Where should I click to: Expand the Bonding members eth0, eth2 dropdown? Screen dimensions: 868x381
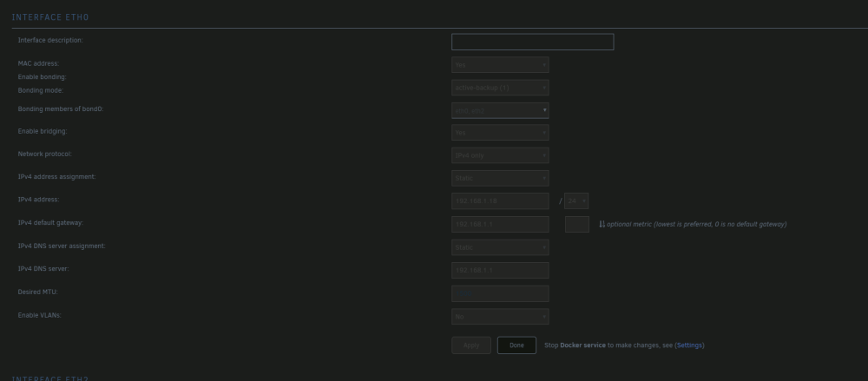(500, 111)
